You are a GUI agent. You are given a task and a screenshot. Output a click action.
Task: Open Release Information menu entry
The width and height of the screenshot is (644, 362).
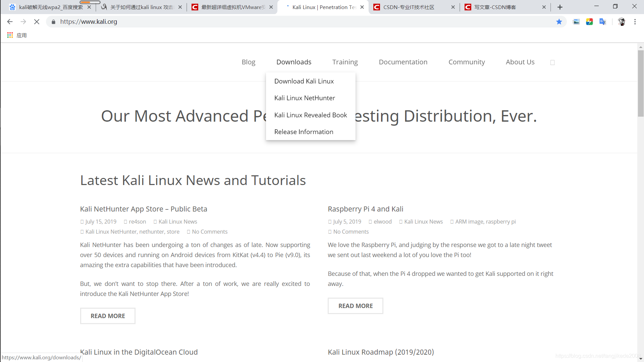click(x=311, y=132)
